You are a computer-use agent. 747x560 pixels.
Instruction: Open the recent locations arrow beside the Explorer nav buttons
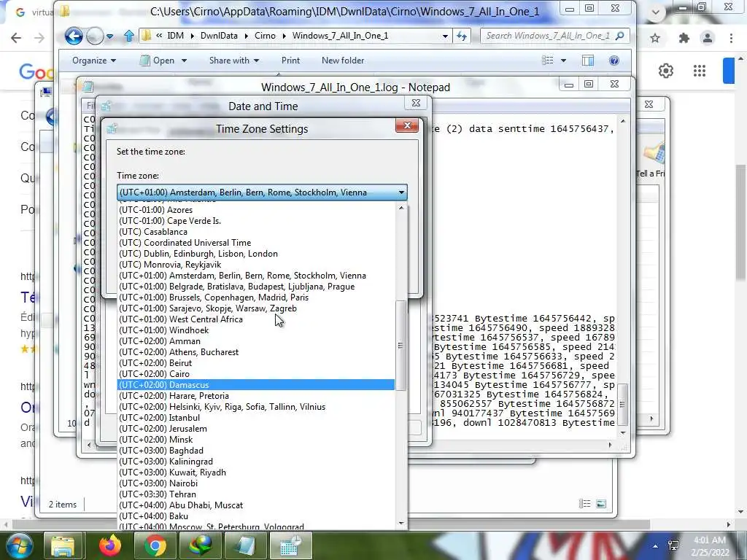(110, 36)
